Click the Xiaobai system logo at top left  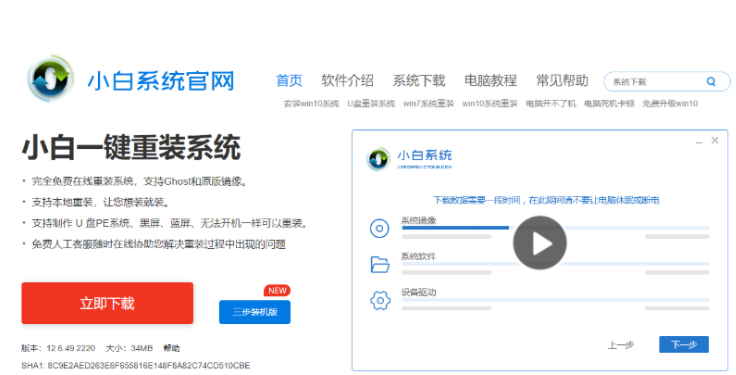tap(50, 78)
